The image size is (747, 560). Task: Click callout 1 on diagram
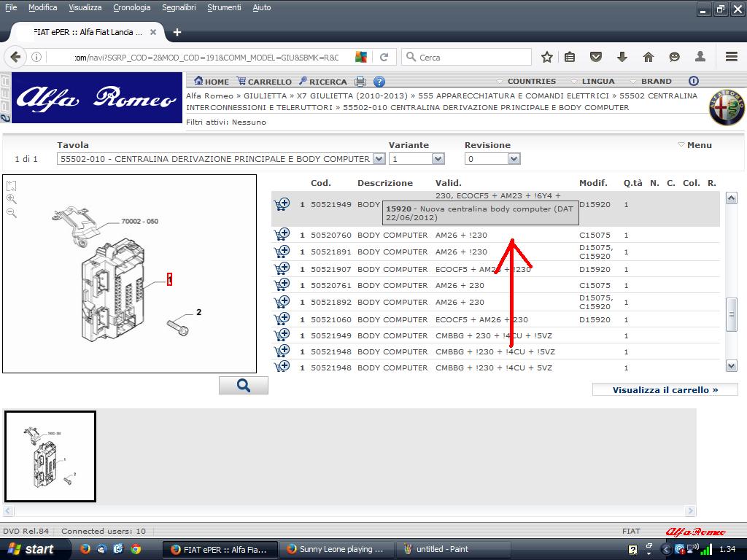pos(169,279)
